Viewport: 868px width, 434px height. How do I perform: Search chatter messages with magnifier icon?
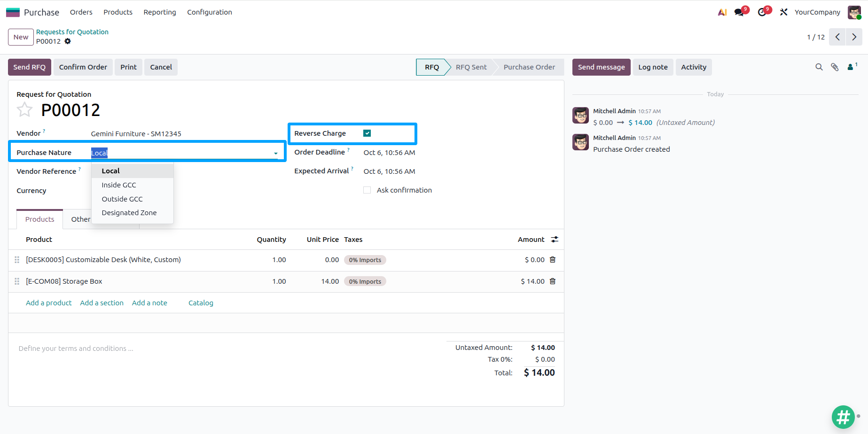point(819,67)
